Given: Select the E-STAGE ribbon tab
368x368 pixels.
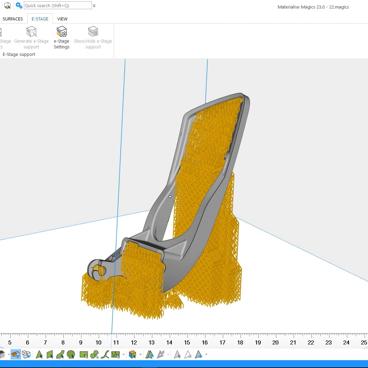Looking at the screenshot, I should 40,19.
